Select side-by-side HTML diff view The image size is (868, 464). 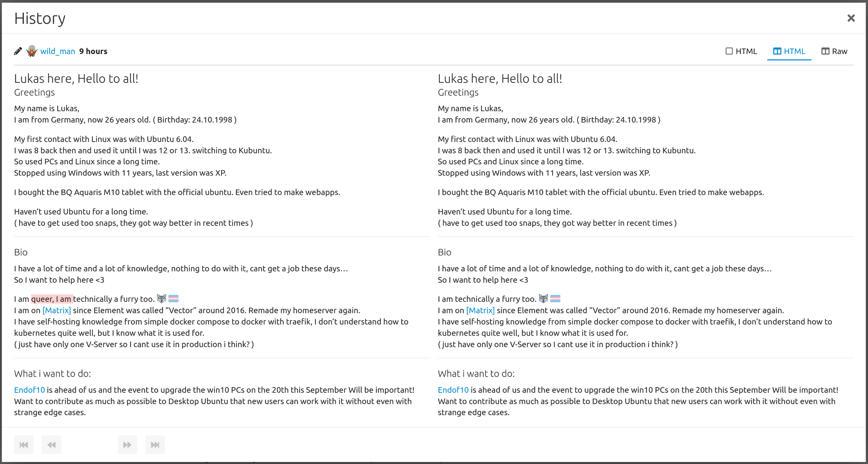(789, 51)
